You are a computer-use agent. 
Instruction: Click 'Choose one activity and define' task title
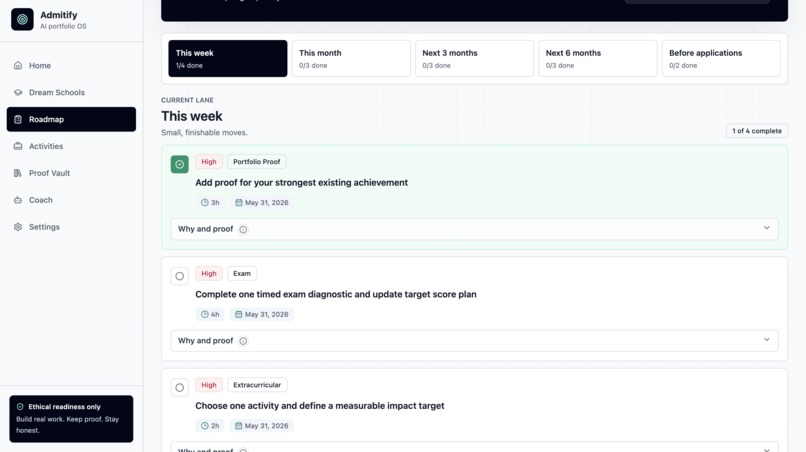320,406
